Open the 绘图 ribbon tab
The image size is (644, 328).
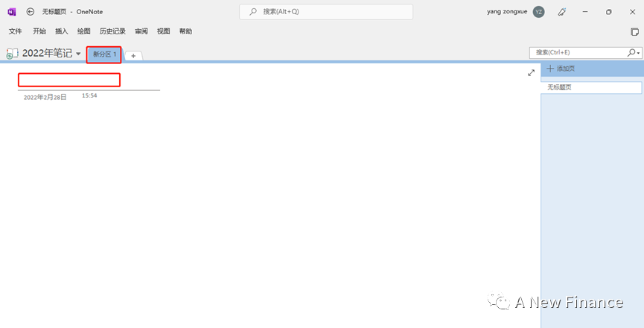(x=84, y=31)
